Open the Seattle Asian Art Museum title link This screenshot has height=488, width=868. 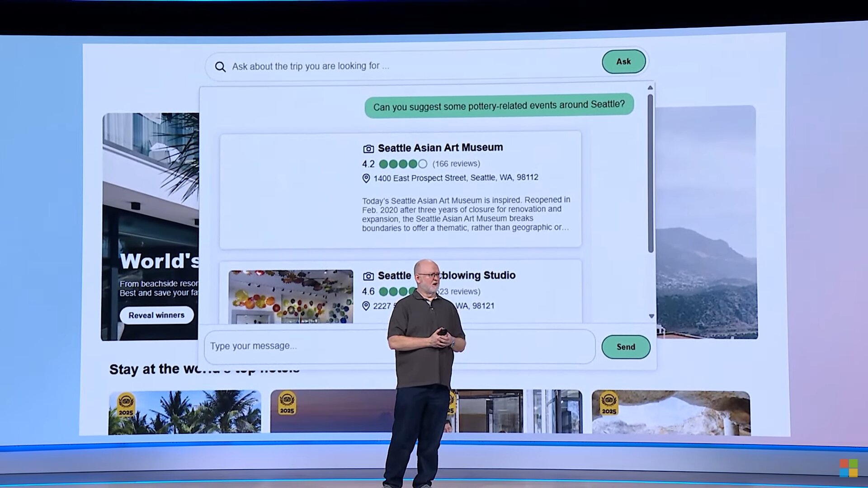point(440,148)
